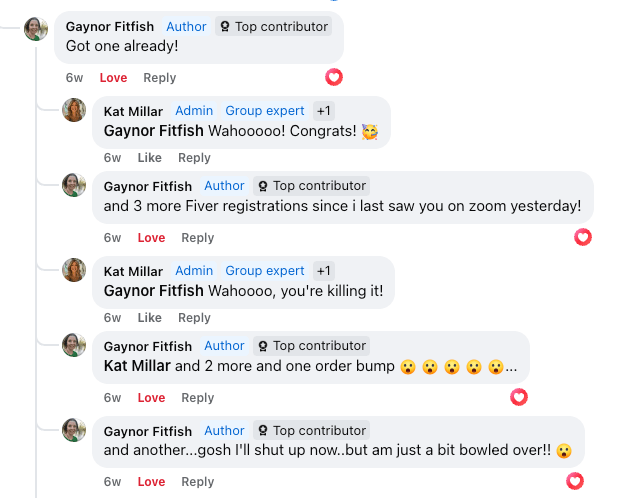
Task: Click Admin label on "you're killing it" reply
Action: [194, 271]
